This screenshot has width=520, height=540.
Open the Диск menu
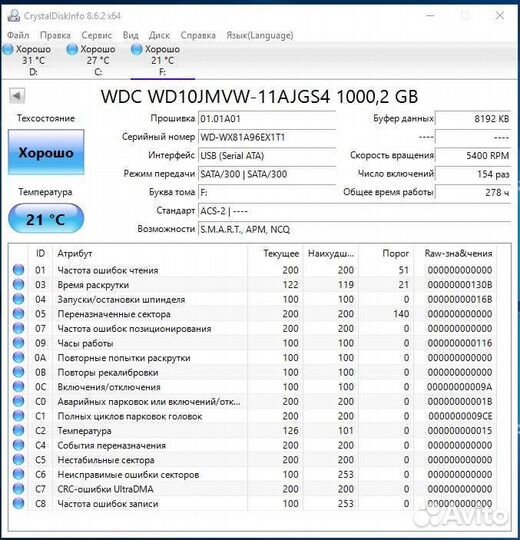coord(159,35)
